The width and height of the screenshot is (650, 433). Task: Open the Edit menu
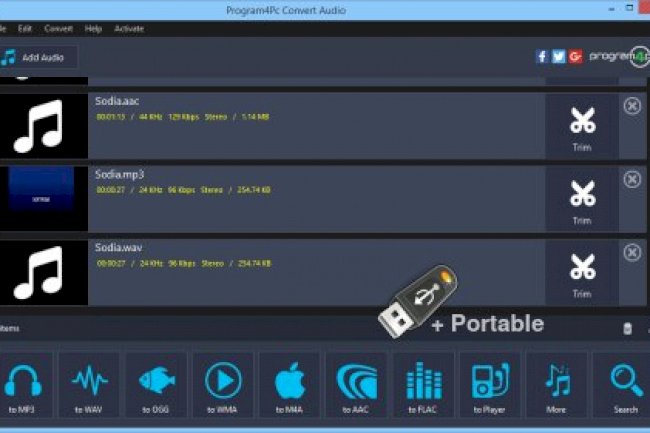click(25, 29)
